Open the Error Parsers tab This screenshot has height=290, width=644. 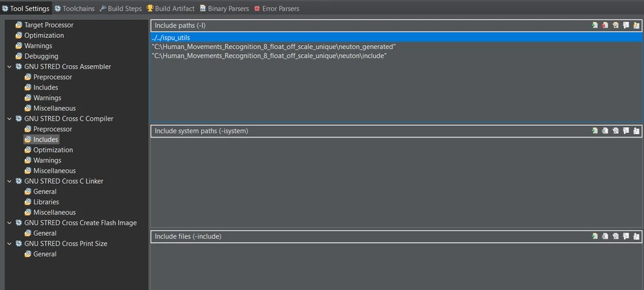(277, 8)
